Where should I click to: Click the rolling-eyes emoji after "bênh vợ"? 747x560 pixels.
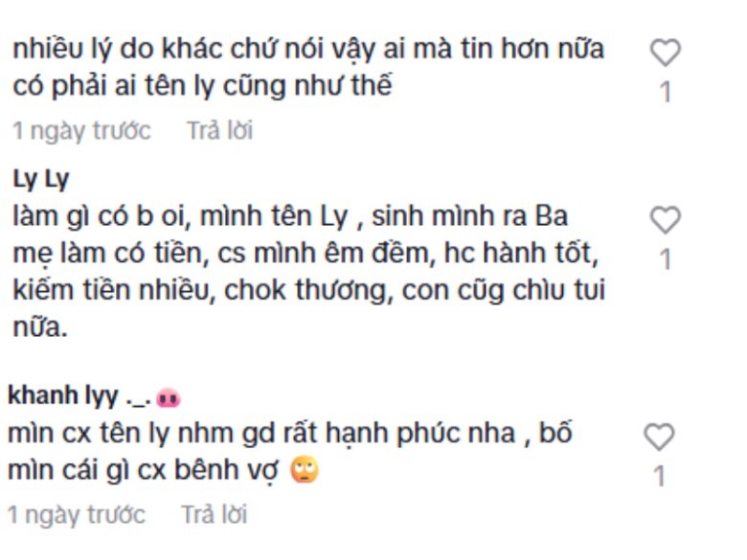pyautogui.click(x=305, y=469)
